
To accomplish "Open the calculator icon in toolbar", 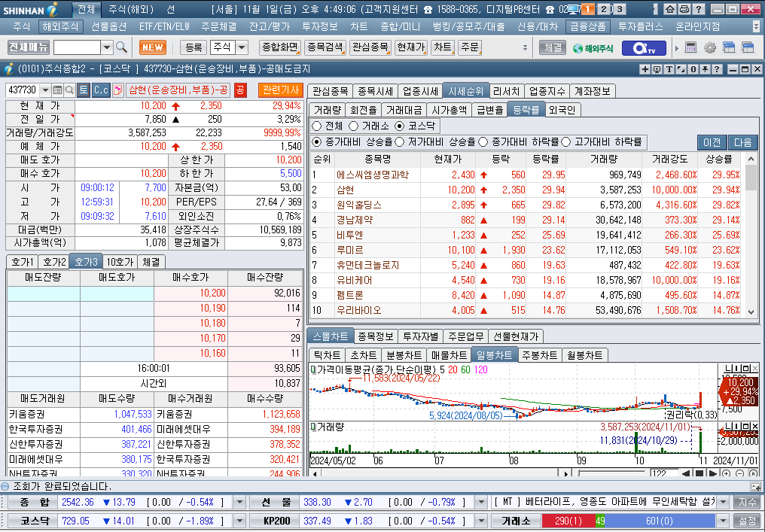I will [690, 47].
